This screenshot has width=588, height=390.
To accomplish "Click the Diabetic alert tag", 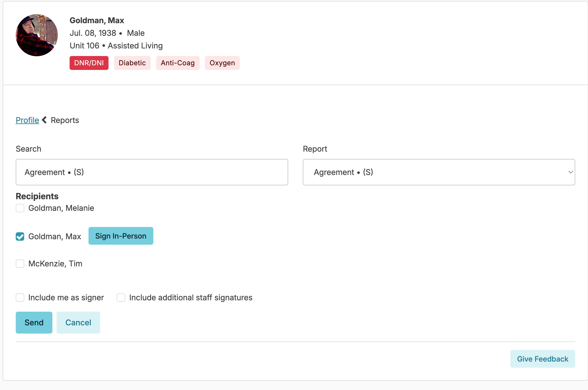I will pos(132,63).
